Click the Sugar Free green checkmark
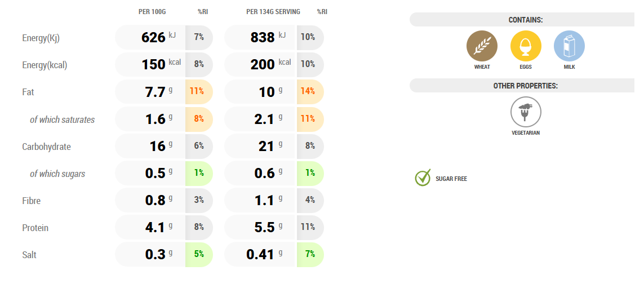644x288 pixels. (423, 178)
